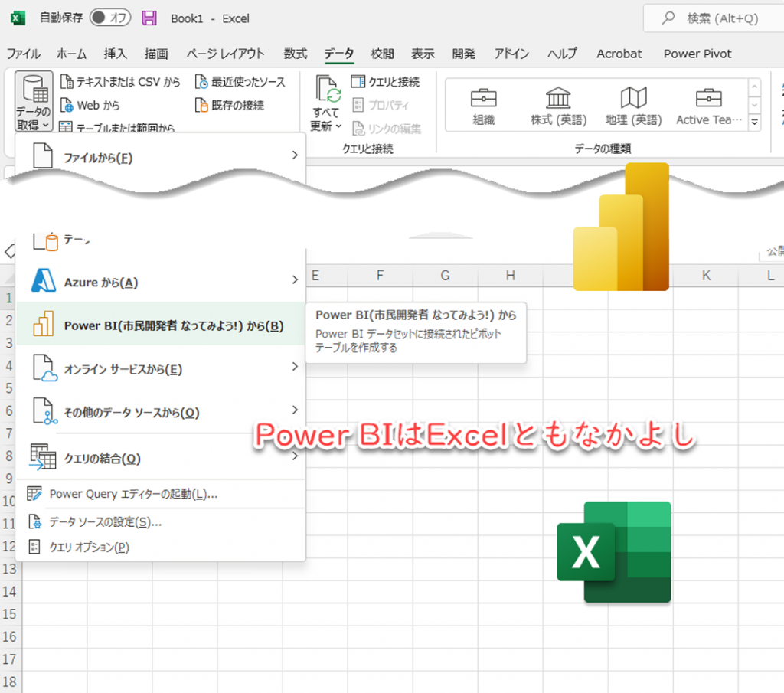Viewport: 784px width, 693px height.
Task: Open 既存の接続 existing connections
Action: point(230,105)
